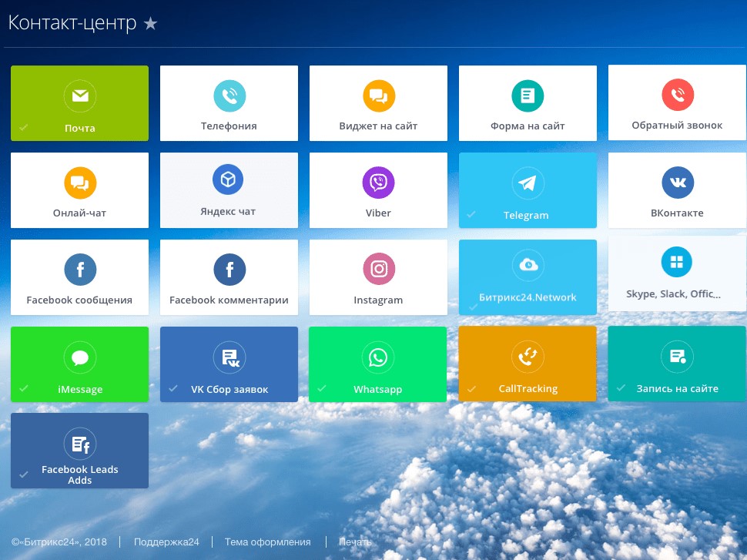Viewport: 747px width, 560px height.
Task: Click the checkmark on Facebook Leads Adds tile
Action: tap(23, 474)
